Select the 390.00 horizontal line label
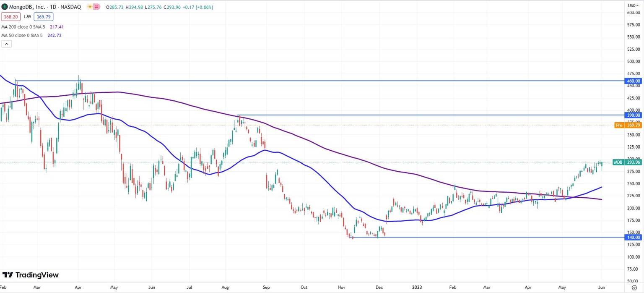The height and width of the screenshot is (293, 644). click(633, 115)
